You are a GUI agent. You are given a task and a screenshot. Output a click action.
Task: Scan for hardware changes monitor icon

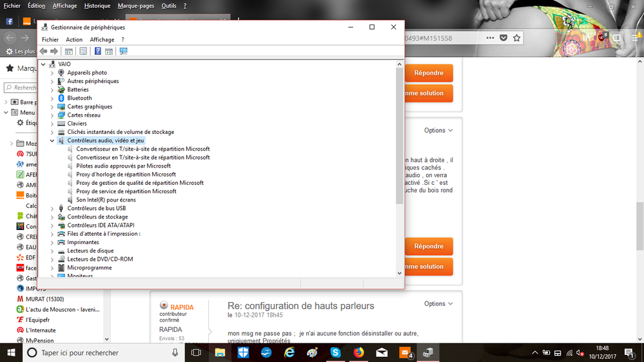point(123,52)
